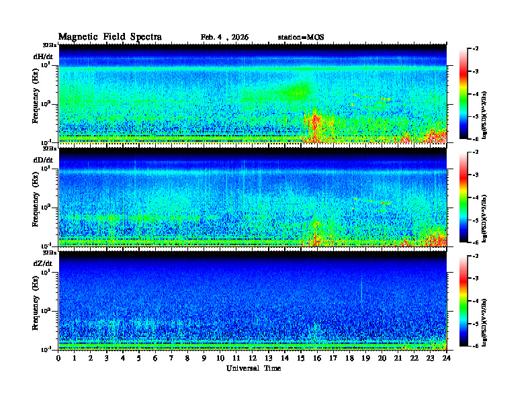
Task: Click the 32Hz label atop dH/dt panel
Action: 49,45
